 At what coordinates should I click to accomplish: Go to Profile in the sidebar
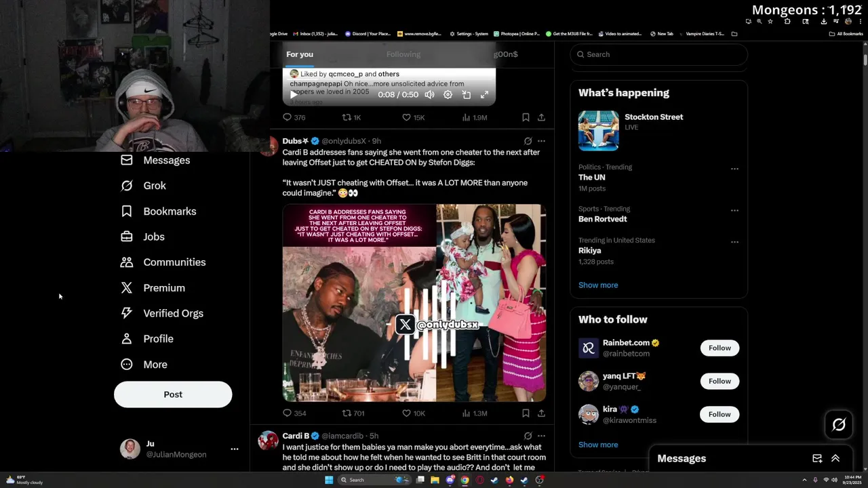[x=146, y=339]
